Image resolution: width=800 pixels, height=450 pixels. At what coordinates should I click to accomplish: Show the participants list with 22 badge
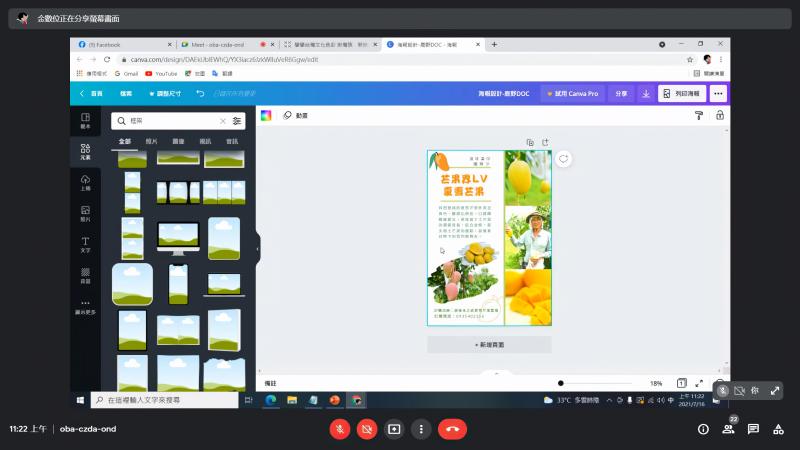(x=729, y=429)
